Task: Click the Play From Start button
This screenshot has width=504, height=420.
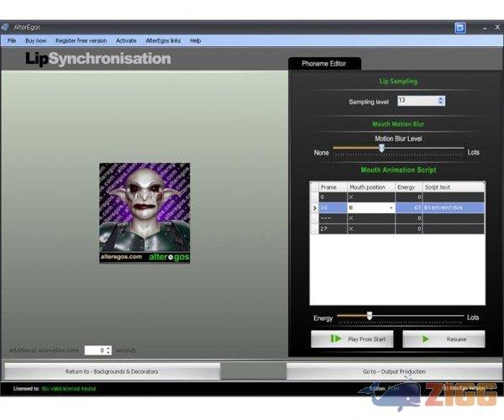Action: click(x=352, y=339)
